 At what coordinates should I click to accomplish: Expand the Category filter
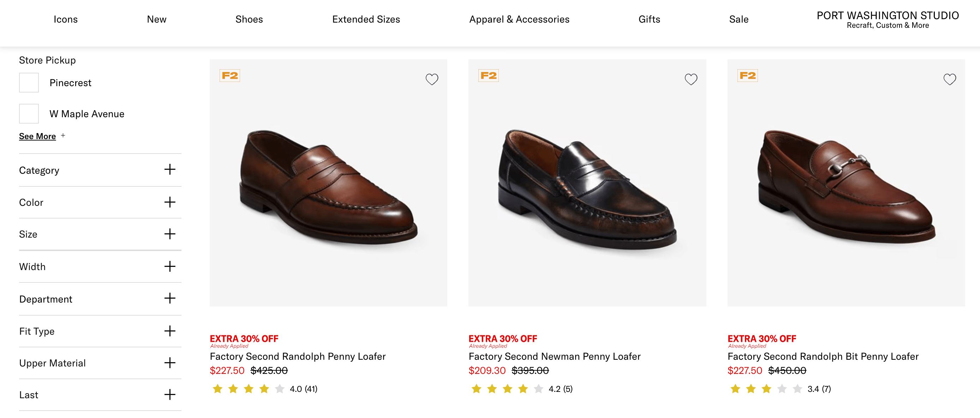pos(170,169)
